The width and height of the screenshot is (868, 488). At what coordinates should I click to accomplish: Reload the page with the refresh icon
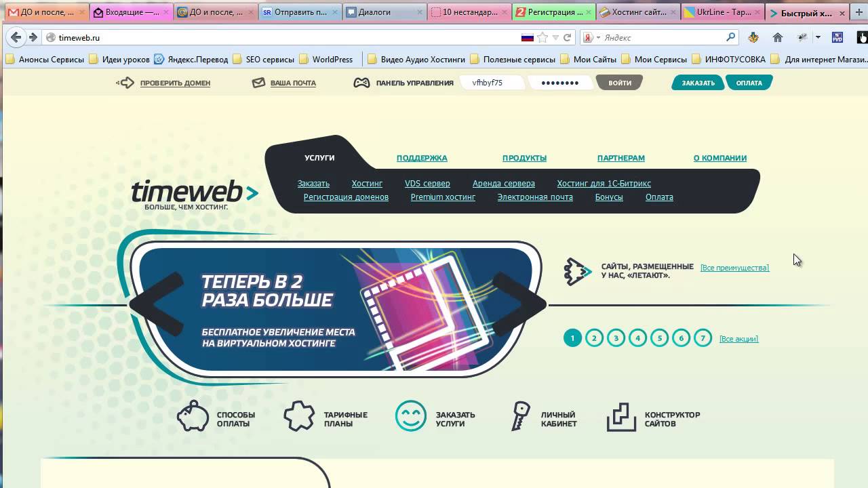568,38
